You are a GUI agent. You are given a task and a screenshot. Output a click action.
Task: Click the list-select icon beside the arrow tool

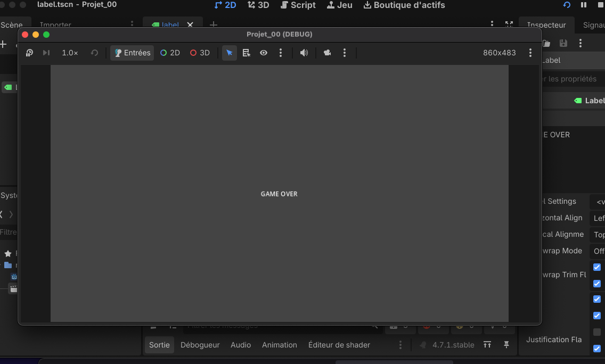pyautogui.click(x=246, y=53)
